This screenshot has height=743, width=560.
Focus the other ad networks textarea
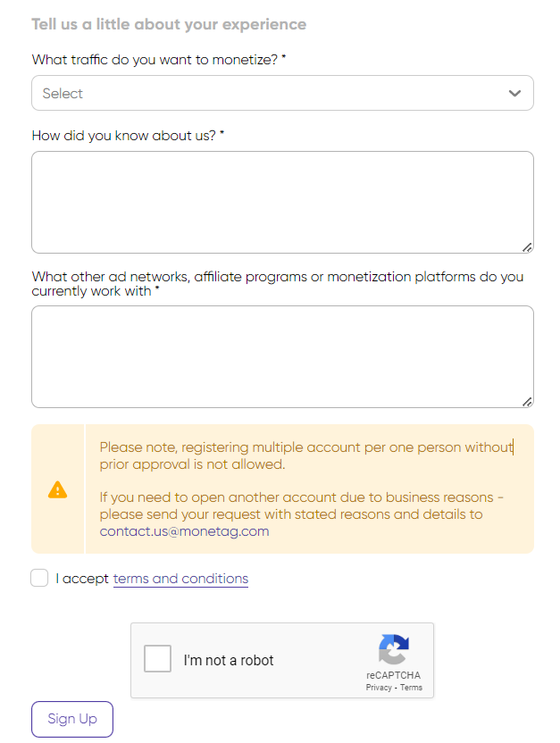pos(281,356)
